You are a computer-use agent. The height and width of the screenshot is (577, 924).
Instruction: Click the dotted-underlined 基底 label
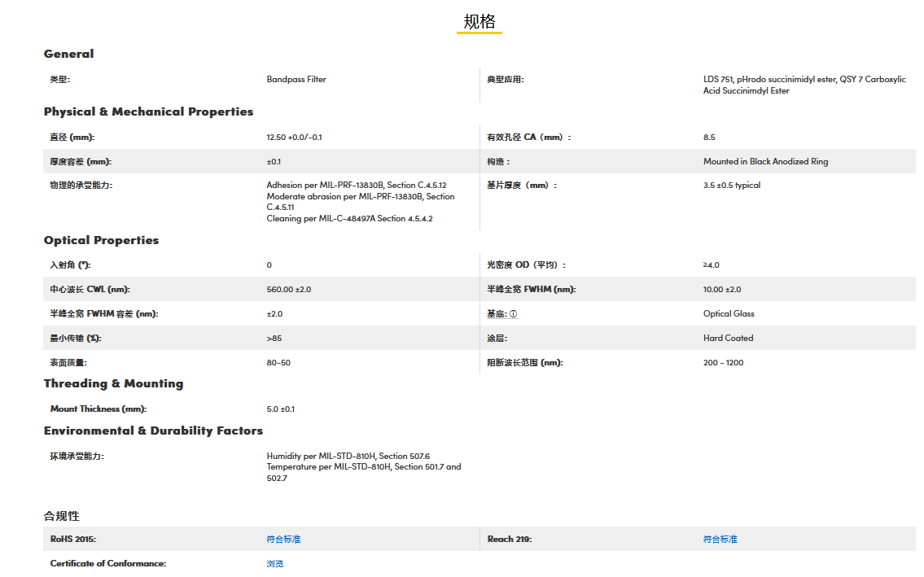coord(497,314)
